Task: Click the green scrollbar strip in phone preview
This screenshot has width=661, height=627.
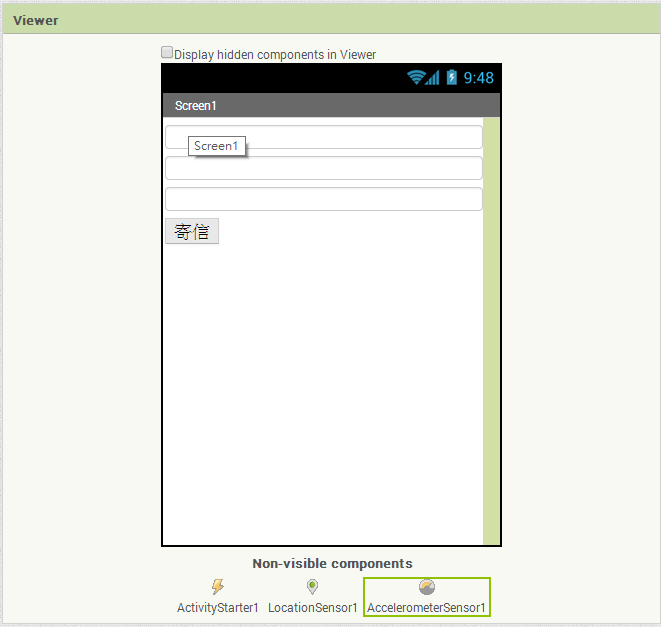Action: pos(491,331)
